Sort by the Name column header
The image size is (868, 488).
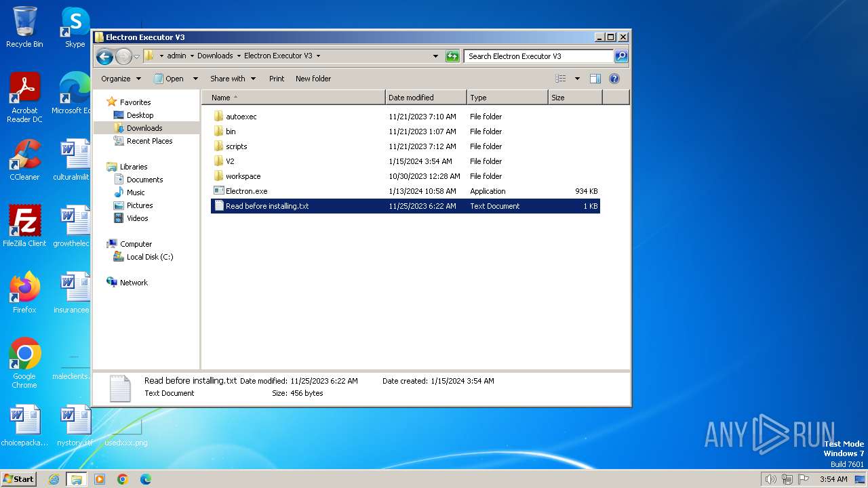click(294, 98)
